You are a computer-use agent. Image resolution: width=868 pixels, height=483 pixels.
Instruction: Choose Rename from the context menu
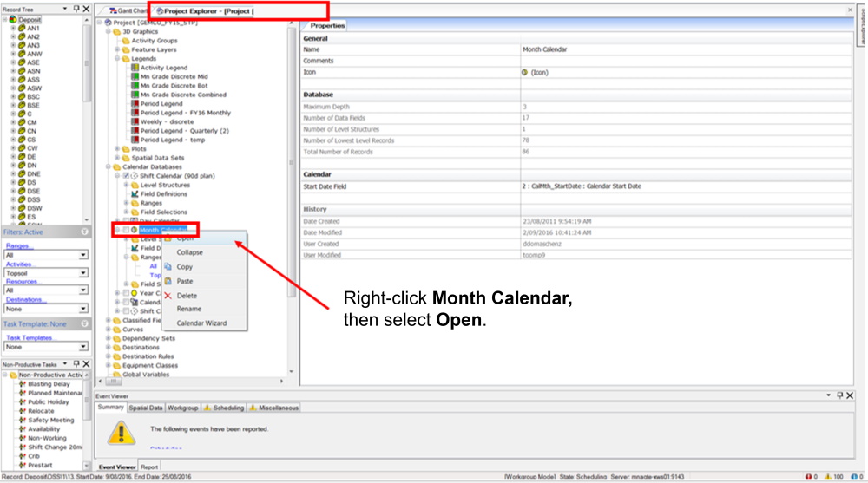(188, 309)
